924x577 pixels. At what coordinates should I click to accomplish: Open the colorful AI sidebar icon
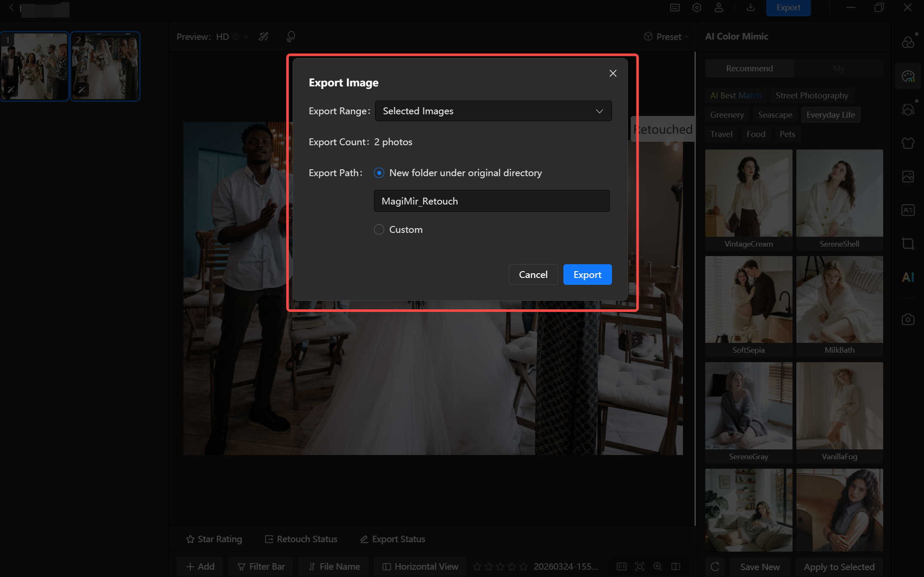pyautogui.click(x=908, y=277)
